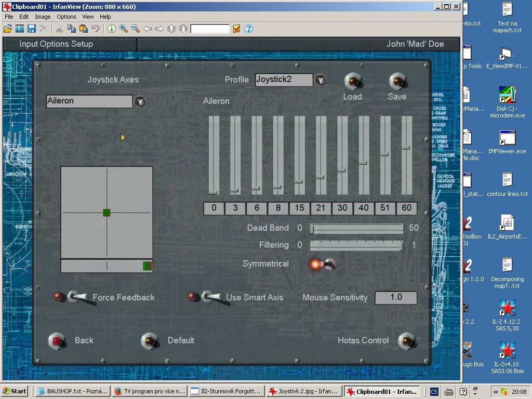532x399 pixels.
Task: Click the Save floppy disk icon
Action: (32, 29)
